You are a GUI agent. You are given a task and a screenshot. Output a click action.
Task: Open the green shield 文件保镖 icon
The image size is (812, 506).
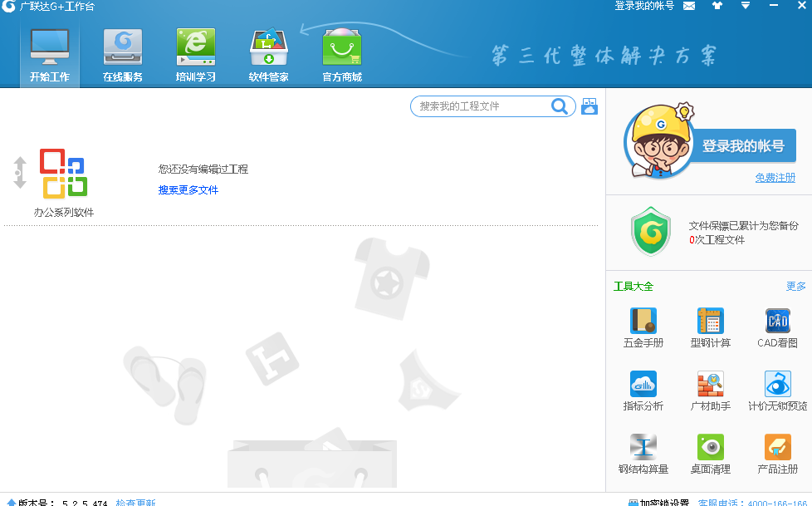651,231
